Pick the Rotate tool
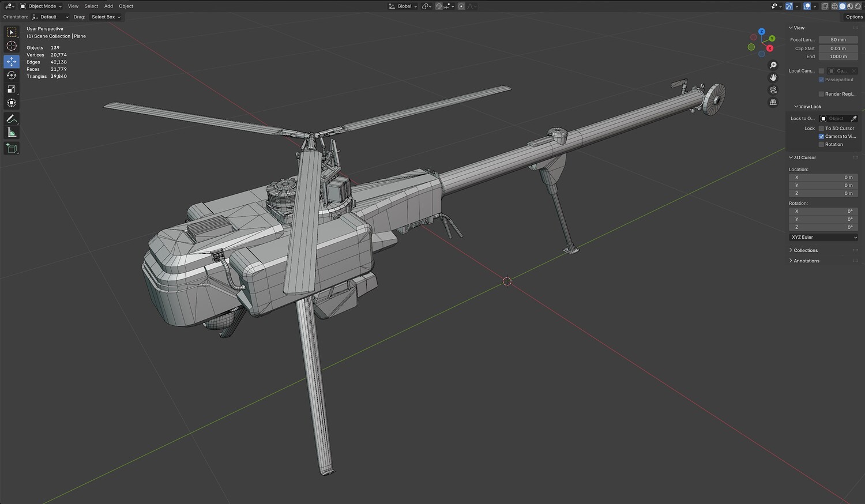Screen dimensions: 865x504 click(x=12, y=75)
